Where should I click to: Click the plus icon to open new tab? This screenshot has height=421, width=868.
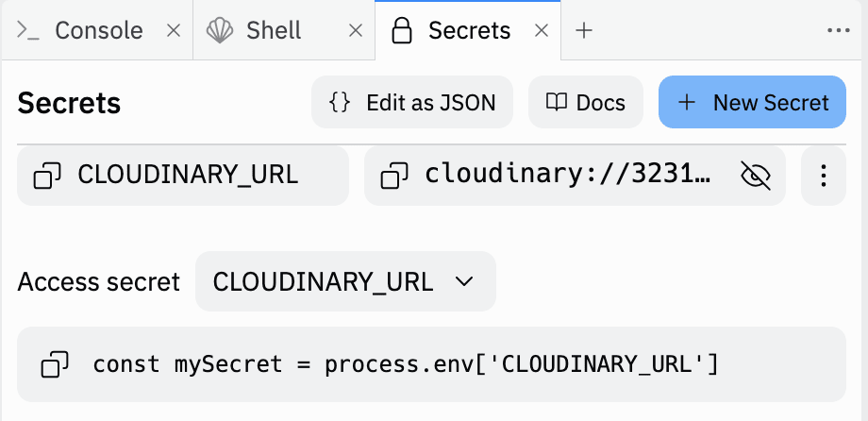pos(584,30)
